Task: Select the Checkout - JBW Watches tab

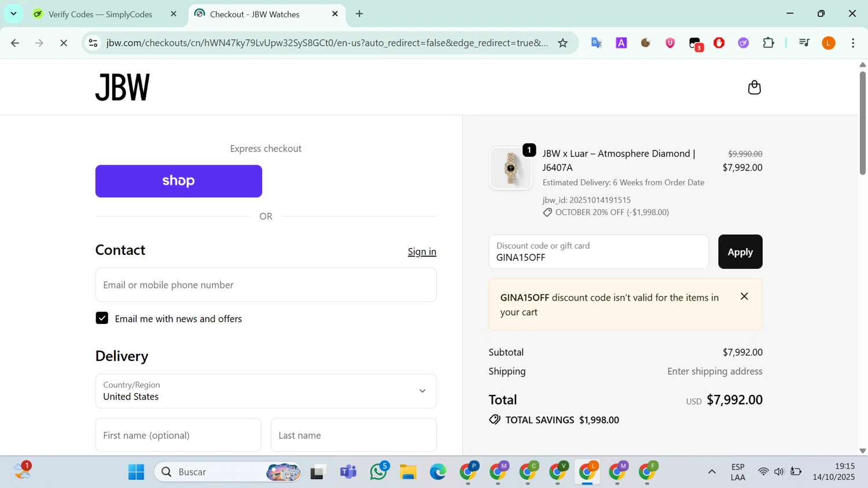Action: 255,14
